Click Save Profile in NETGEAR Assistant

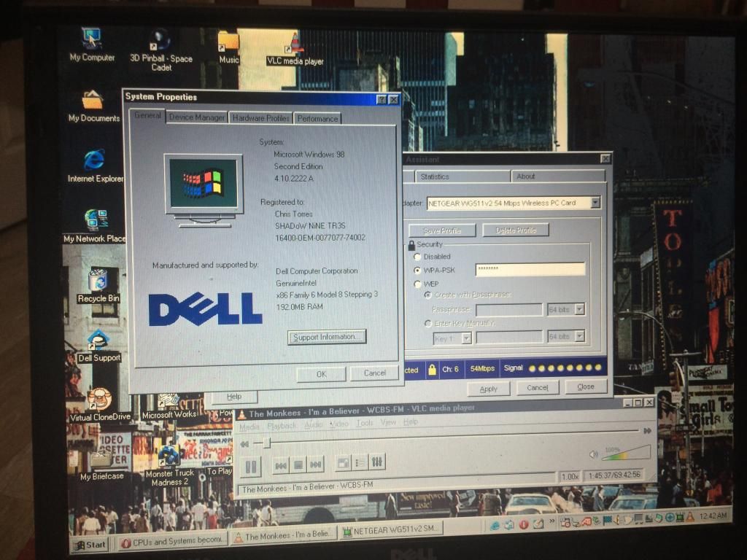click(442, 230)
